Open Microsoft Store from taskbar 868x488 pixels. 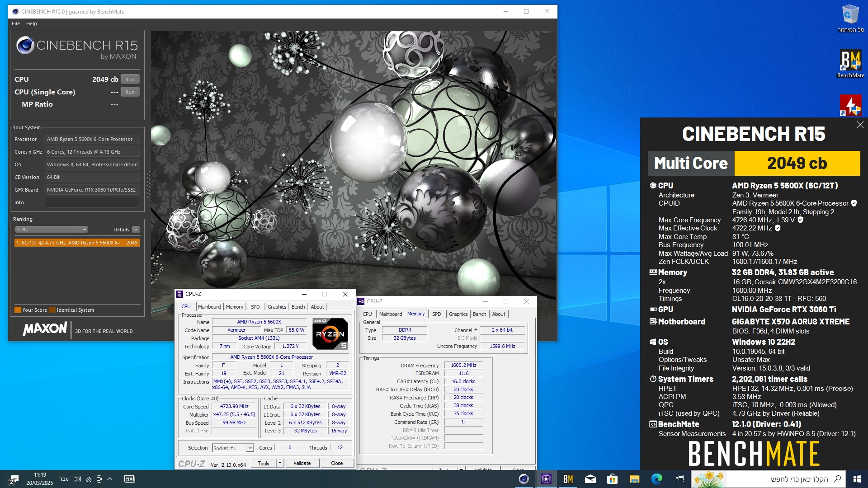click(x=613, y=479)
